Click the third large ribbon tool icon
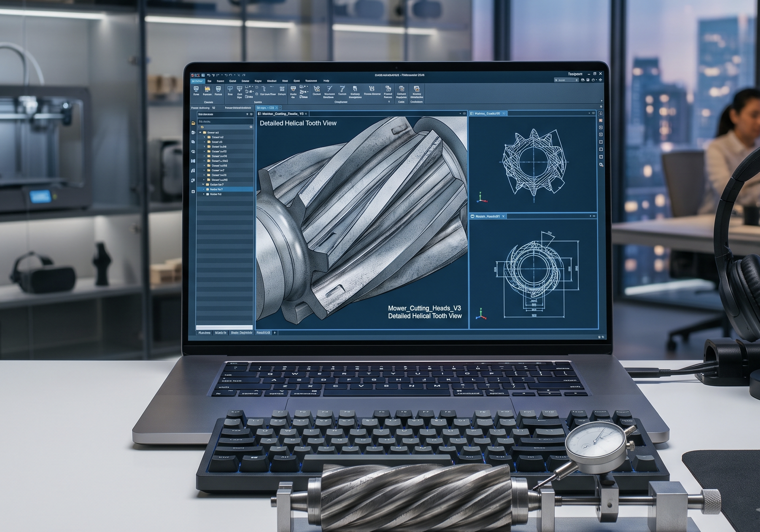Screen dimensions: 760x532 point(218,89)
